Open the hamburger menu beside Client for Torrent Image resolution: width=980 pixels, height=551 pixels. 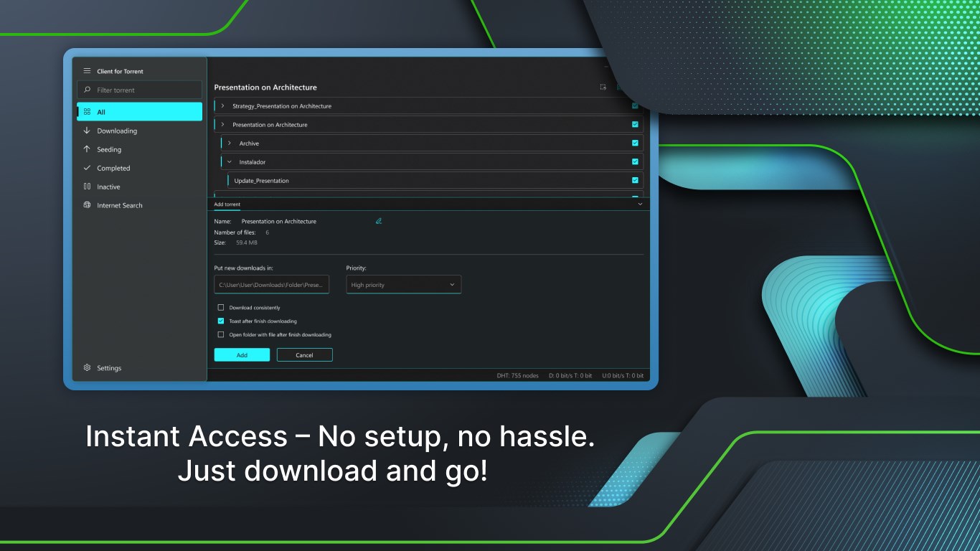tap(86, 71)
